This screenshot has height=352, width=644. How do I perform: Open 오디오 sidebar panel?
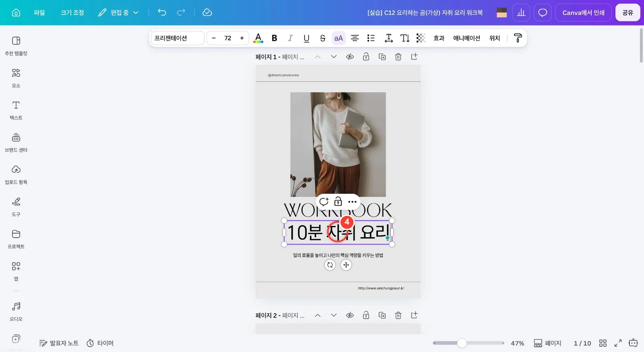tap(16, 312)
